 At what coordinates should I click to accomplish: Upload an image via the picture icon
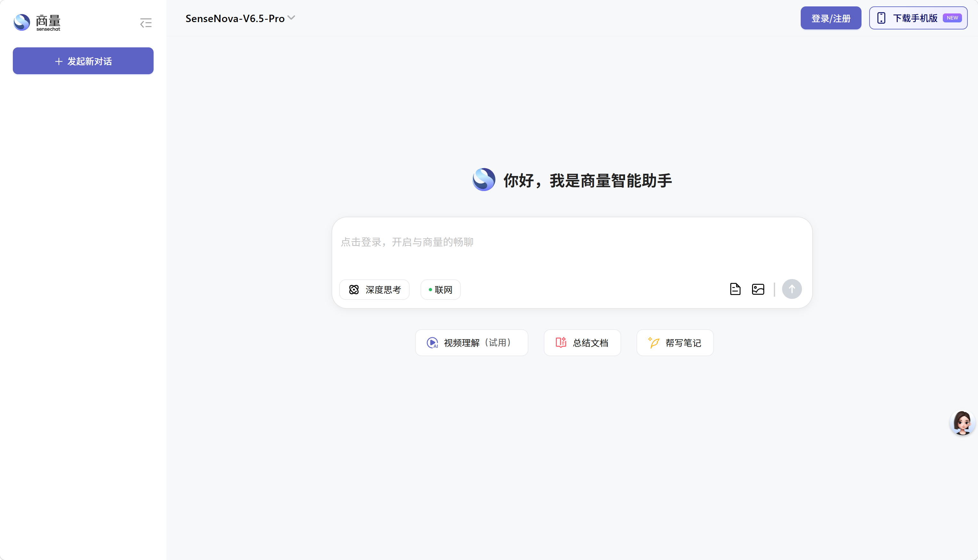click(758, 289)
